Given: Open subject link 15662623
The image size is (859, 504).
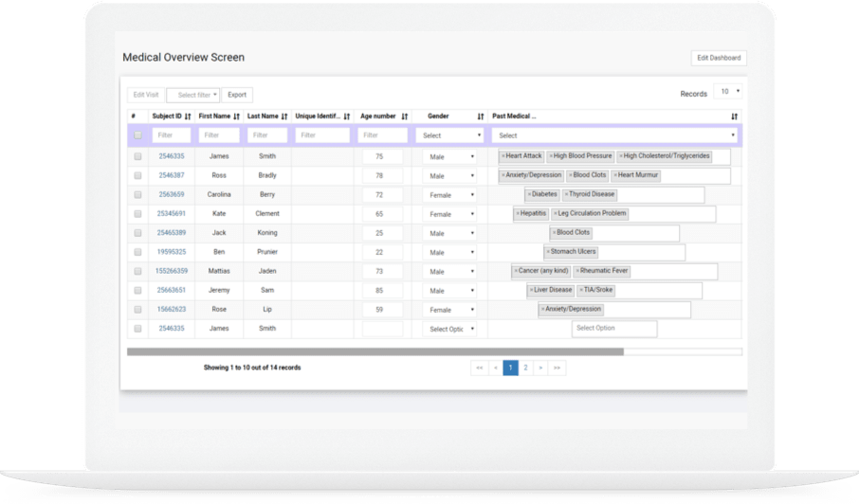Looking at the screenshot, I should tap(172, 310).
